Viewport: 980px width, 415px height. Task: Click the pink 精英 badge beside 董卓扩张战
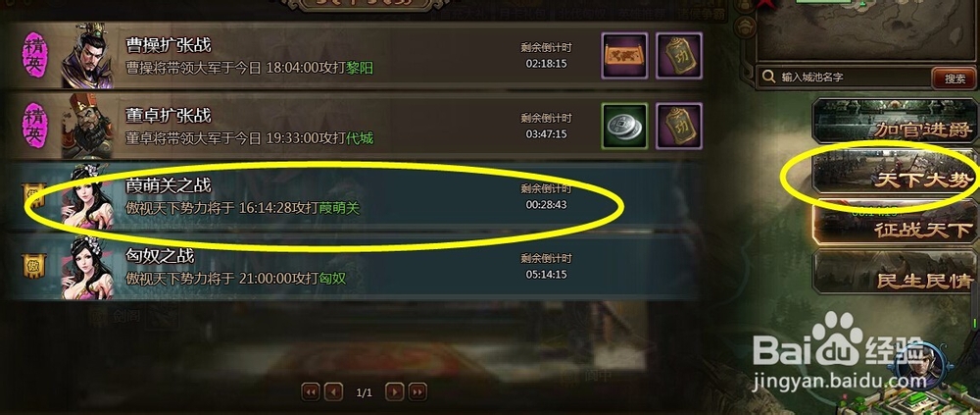pos(34,126)
